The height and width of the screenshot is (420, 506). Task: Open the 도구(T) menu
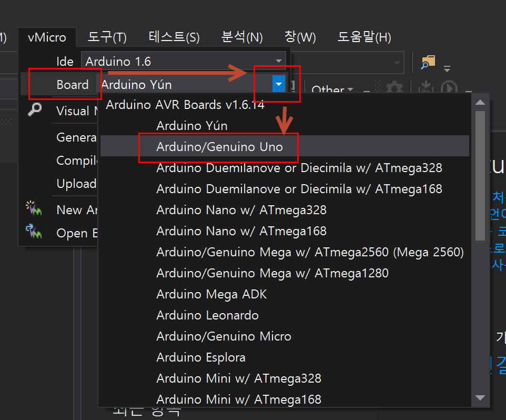[107, 37]
